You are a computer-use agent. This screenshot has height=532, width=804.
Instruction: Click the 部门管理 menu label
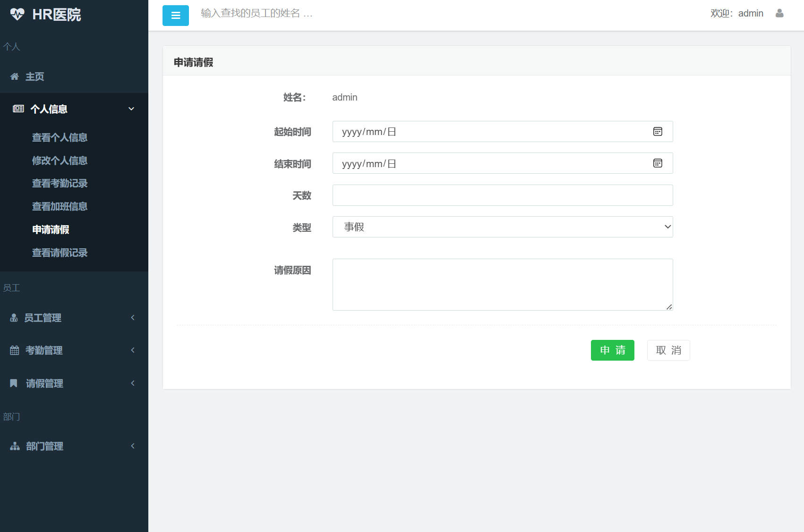point(44,446)
